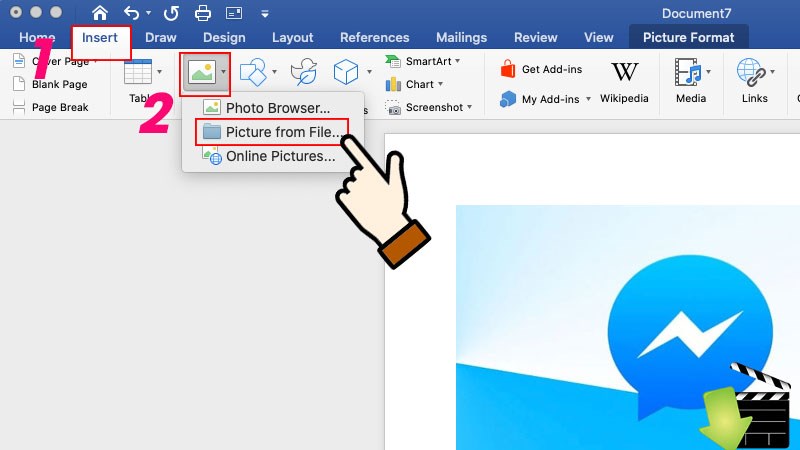
Task: Expand the Pictures dropdown arrow
Action: (223, 72)
